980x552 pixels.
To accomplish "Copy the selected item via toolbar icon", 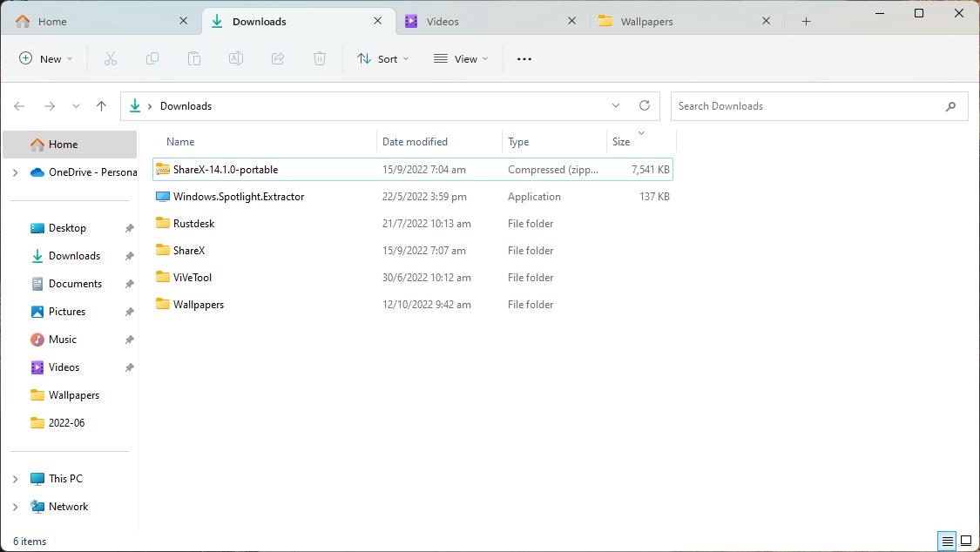I will pos(152,58).
